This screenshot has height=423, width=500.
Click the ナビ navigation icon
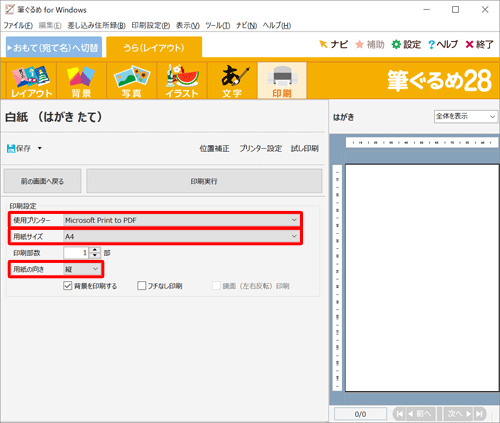pos(333,44)
